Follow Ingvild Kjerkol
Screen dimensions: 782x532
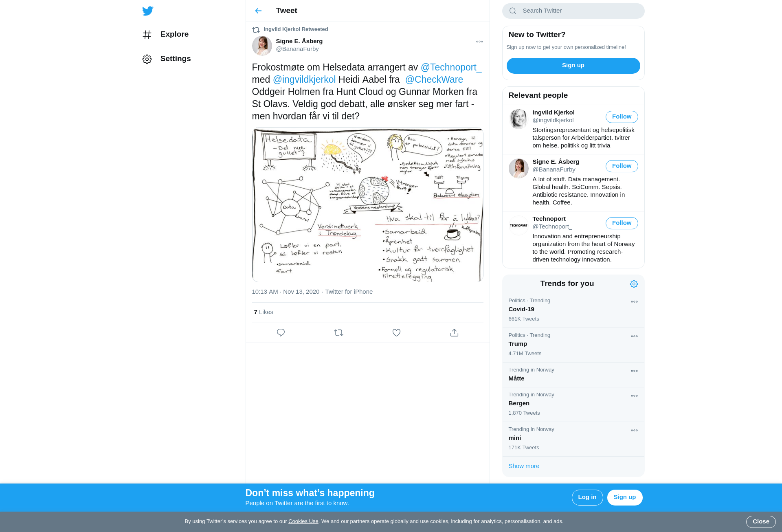(x=622, y=117)
